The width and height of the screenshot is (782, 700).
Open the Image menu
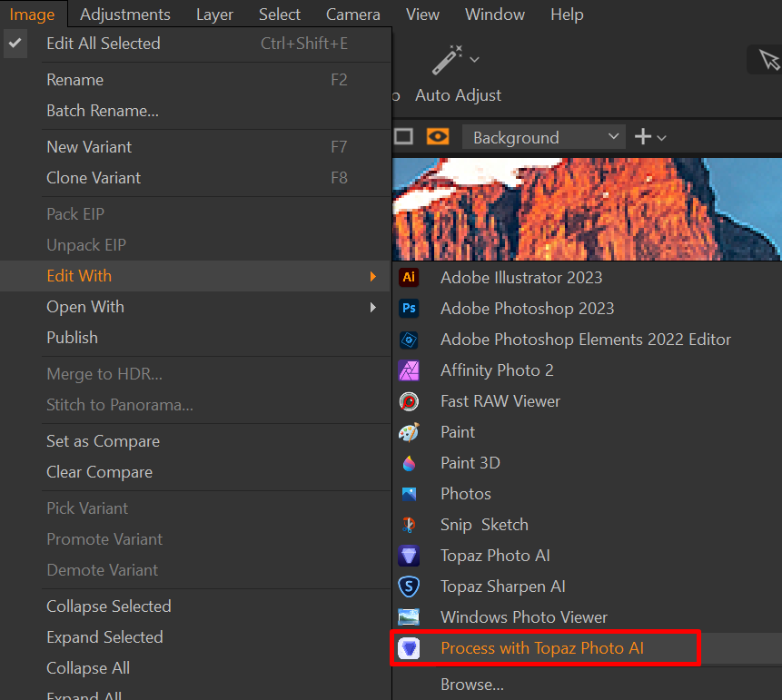33,15
